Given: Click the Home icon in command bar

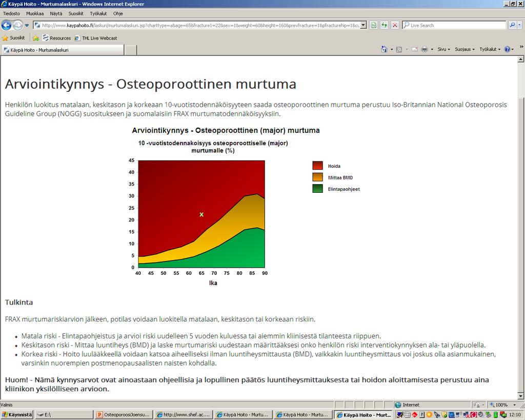Looking at the screenshot, I should (385, 49).
